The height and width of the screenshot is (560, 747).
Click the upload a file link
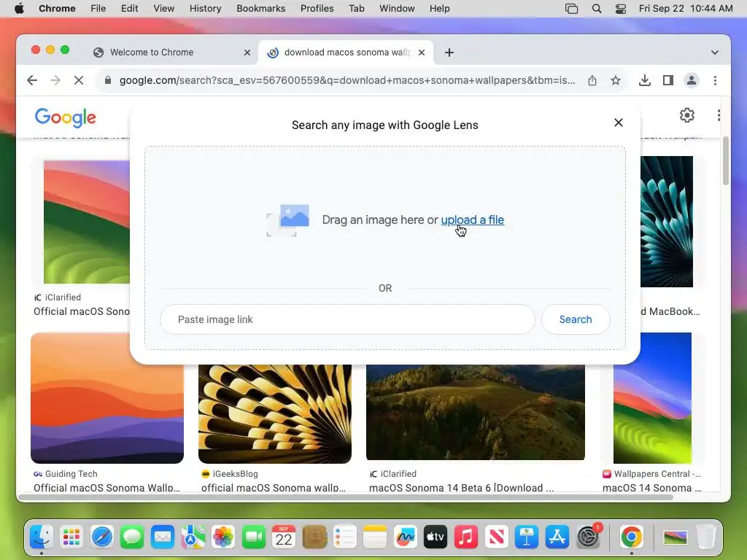(473, 220)
